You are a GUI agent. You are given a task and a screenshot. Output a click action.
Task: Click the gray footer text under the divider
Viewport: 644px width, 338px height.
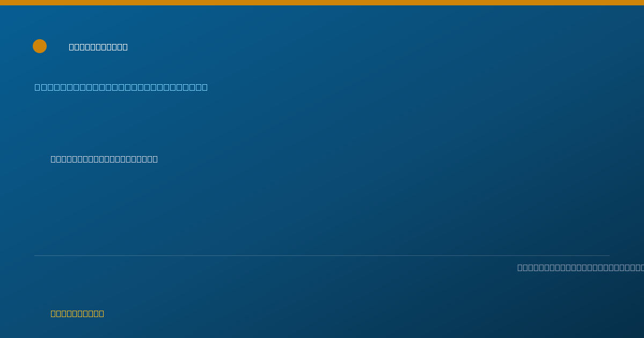pos(581,267)
